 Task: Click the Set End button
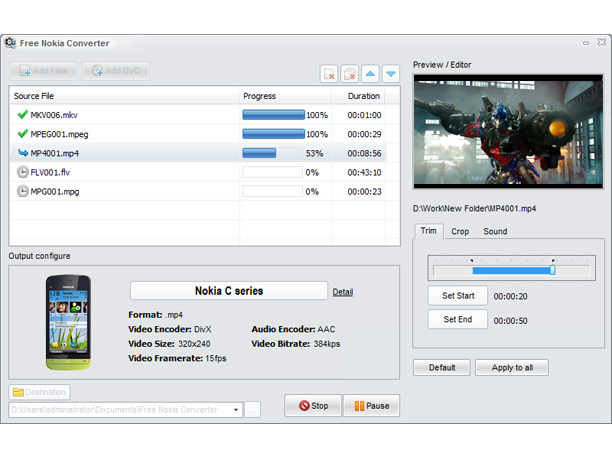pos(458,319)
